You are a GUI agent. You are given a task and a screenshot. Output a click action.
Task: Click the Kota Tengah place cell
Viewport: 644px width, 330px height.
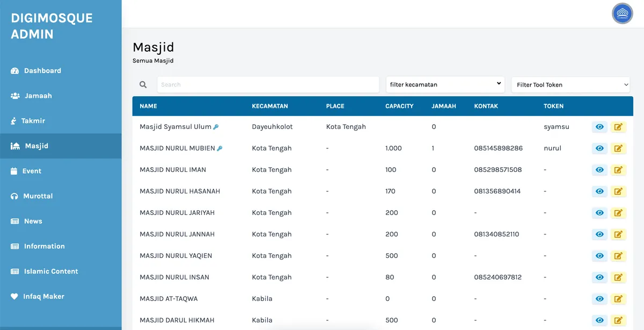coord(346,127)
